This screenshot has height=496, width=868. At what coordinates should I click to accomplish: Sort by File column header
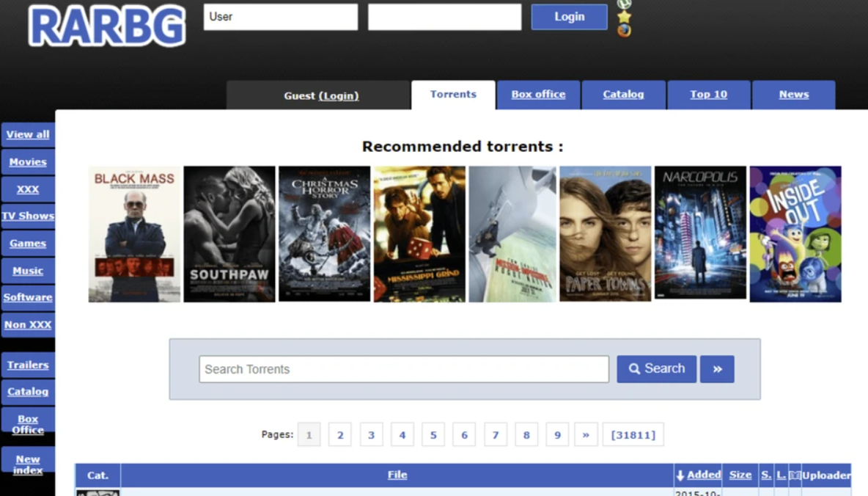click(x=397, y=475)
